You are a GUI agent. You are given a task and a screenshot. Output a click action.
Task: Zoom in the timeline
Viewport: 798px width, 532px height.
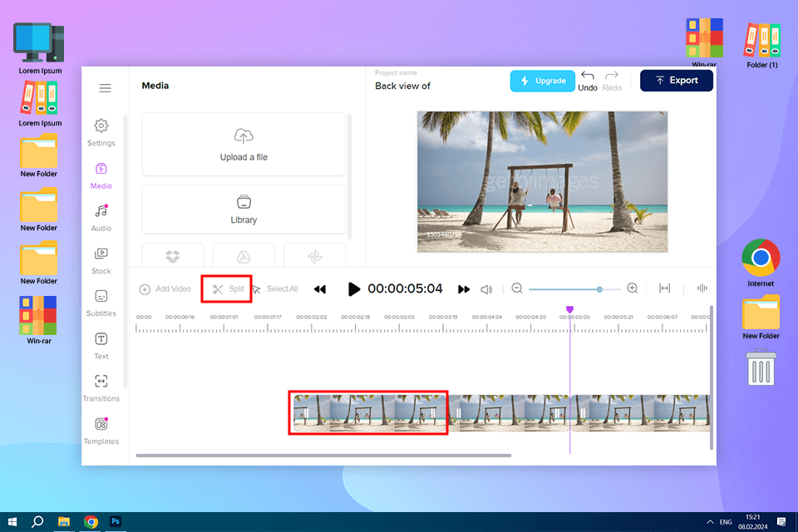coord(633,288)
